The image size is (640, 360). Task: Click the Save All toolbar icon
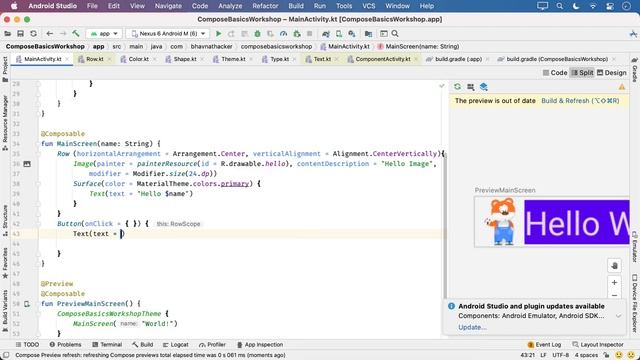(20, 34)
